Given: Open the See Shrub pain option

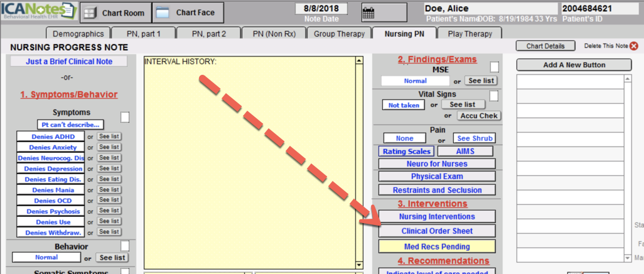Looking at the screenshot, I should (x=475, y=138).
